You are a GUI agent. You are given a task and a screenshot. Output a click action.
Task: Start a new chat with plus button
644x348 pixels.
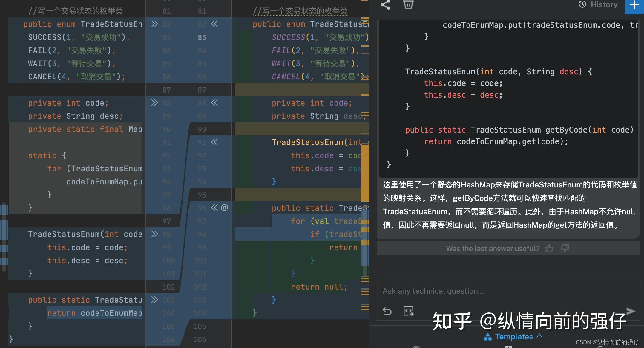(x=634, y=5)
